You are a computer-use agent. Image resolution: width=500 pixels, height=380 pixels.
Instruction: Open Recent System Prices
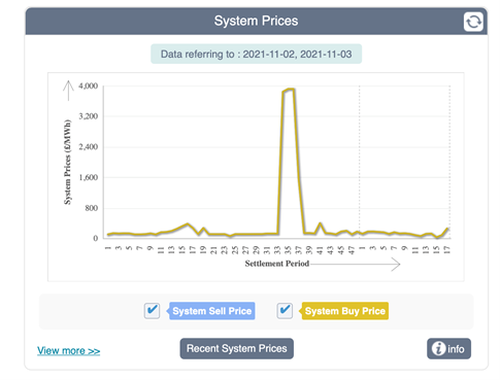point(237,349)
